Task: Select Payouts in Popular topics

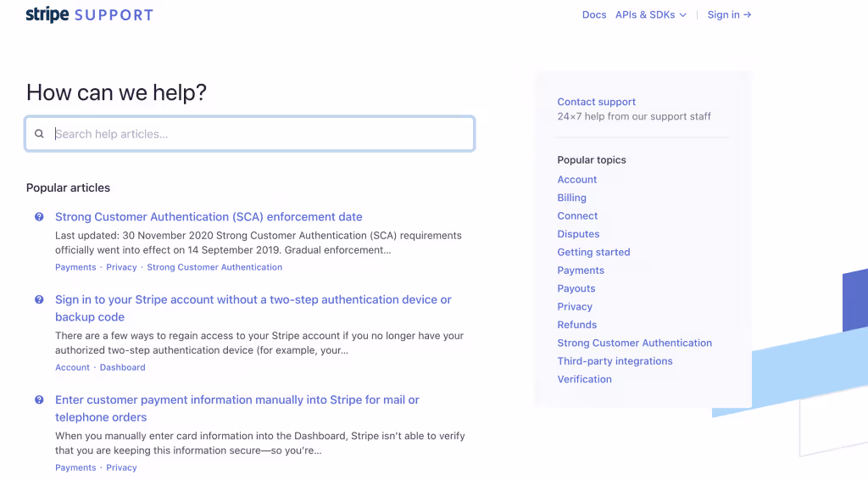Action: 576,288
